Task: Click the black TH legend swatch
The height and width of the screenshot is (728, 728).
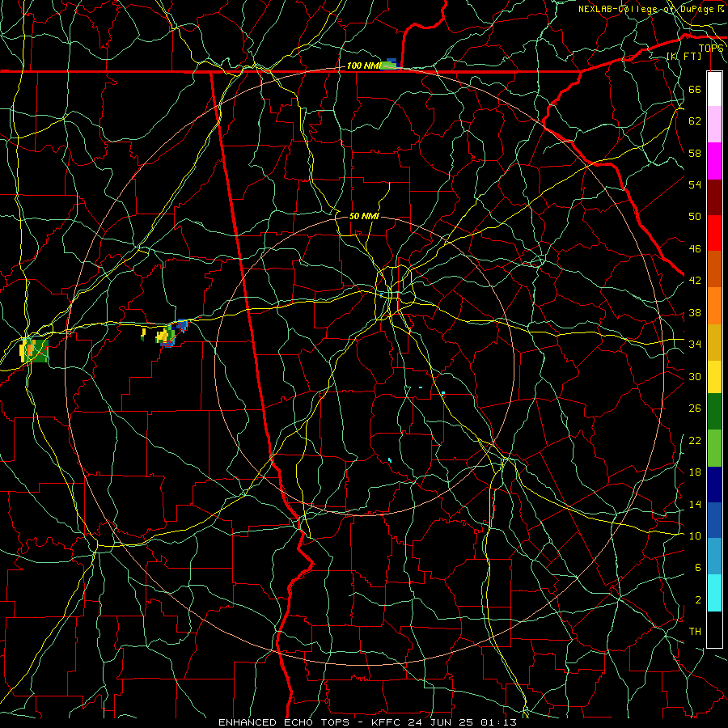Action: (714, 629)
